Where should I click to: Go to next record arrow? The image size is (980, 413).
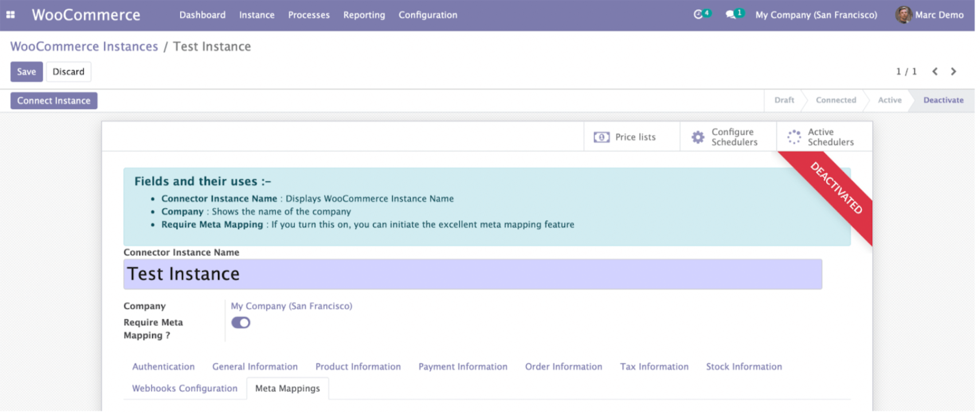point(954,72)
